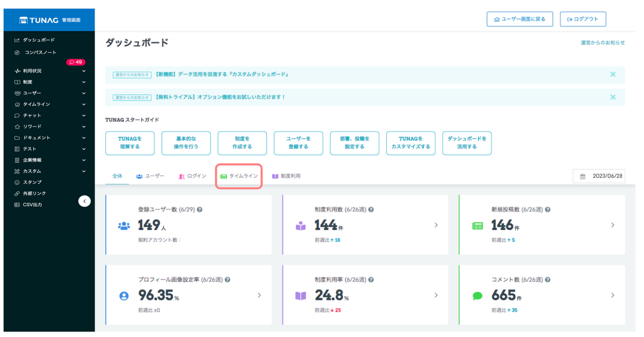The width and height of the screenshot is (644, 337).
Task: Open コンパスノート in the sidebar
Action: 35,53
